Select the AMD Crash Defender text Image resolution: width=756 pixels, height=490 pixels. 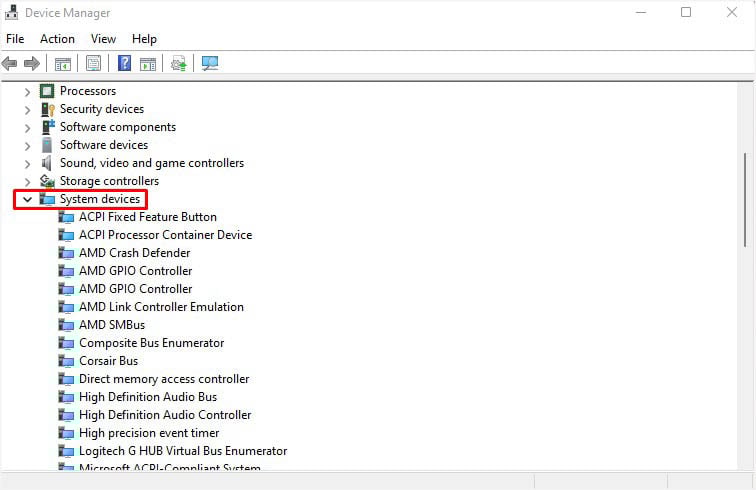point(135,253)
